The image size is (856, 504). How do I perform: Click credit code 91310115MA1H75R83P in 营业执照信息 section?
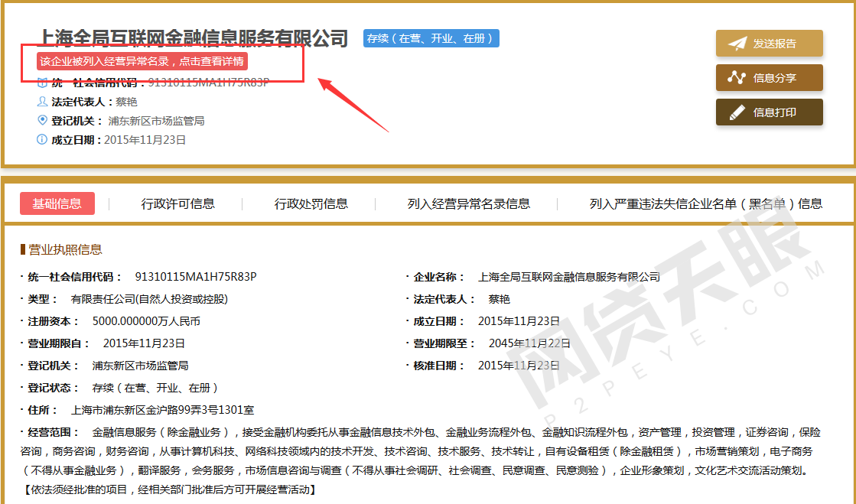(x=195, y=276)
